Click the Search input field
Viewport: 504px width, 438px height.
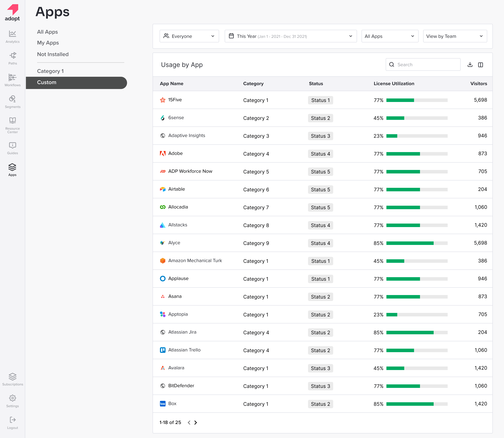click(x=423, y=64)
